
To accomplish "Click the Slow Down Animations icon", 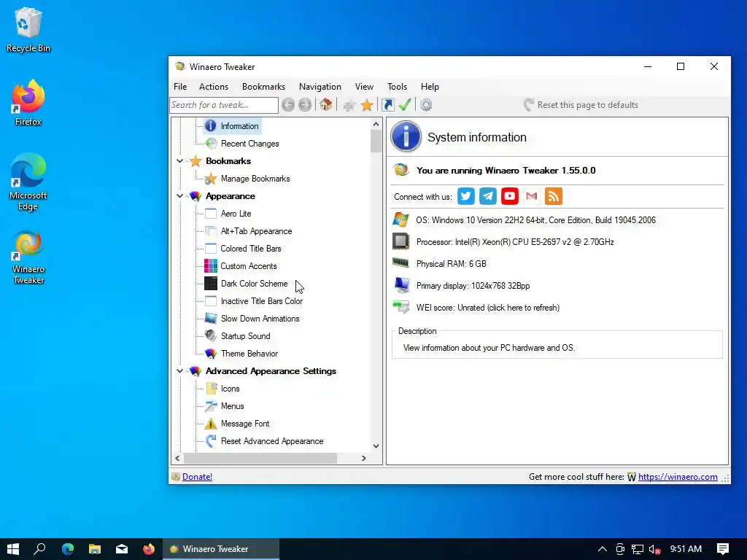I will click(211, 318).
